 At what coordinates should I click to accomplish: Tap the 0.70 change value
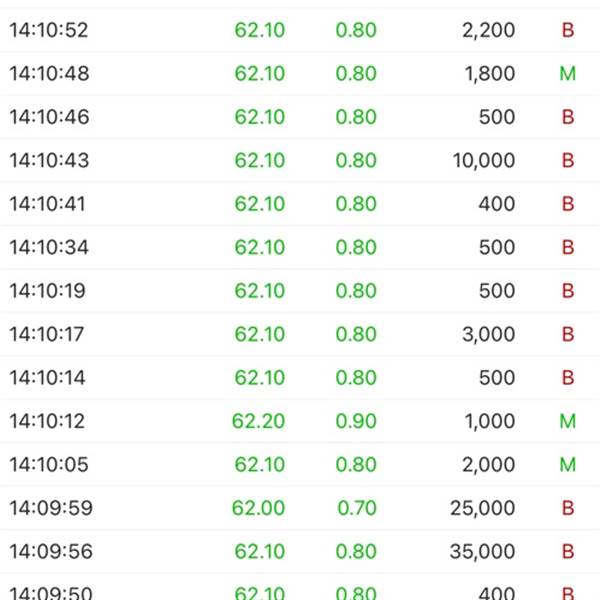tap(356, 509)
